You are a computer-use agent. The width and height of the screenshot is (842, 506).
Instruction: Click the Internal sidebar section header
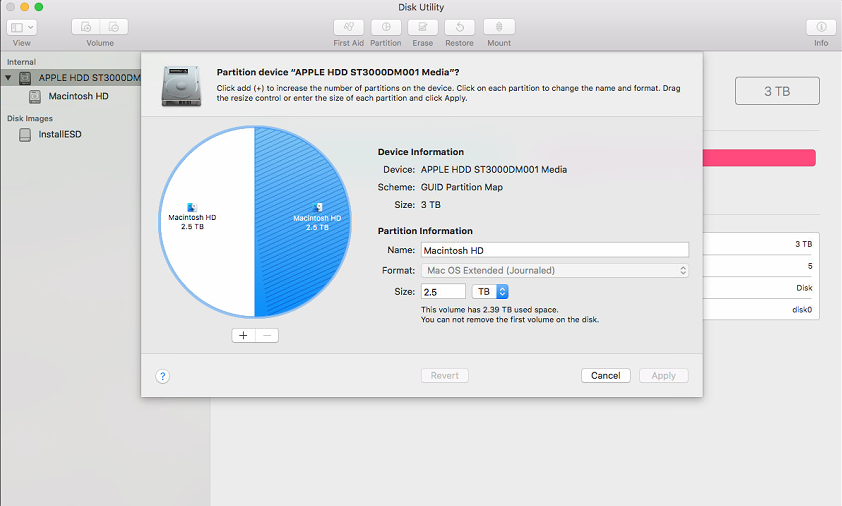(21, 62)
